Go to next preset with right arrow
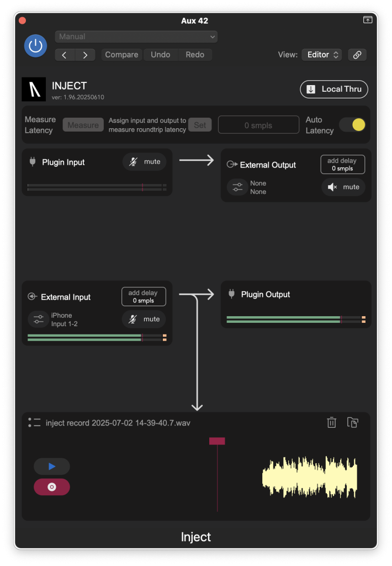 85,55
